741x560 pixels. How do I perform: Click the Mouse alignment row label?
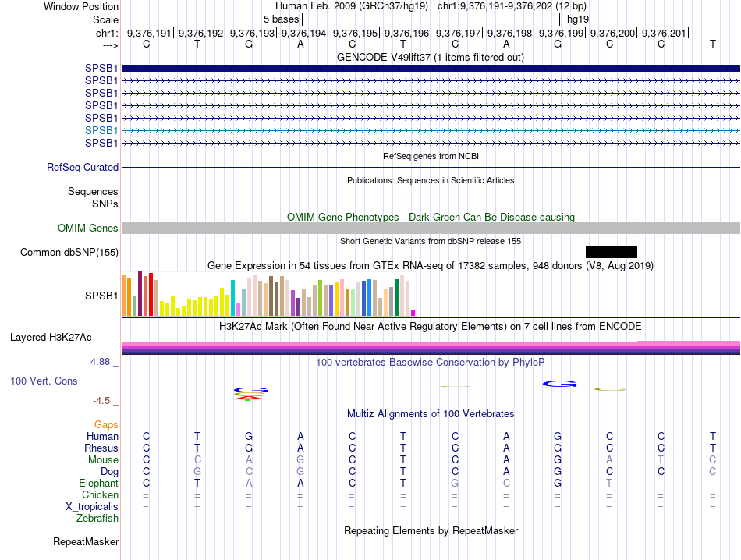click(x=103, y=460)
